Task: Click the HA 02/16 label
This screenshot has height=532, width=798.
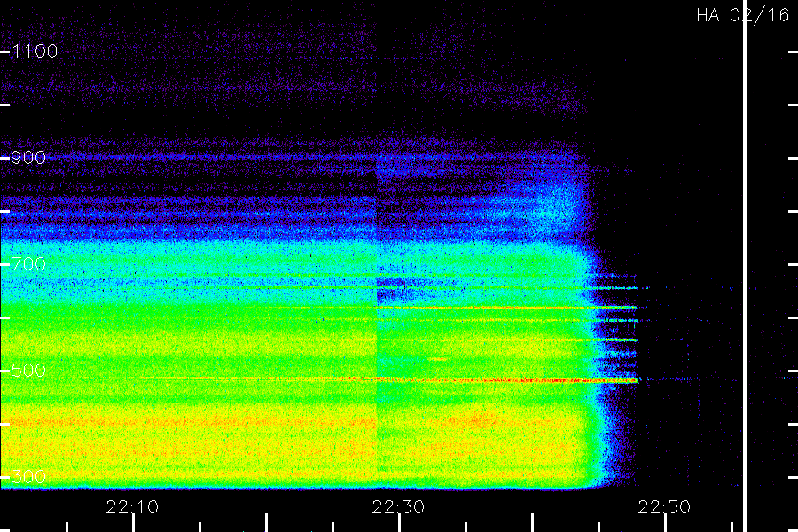Action: click(x=742, y=15)
